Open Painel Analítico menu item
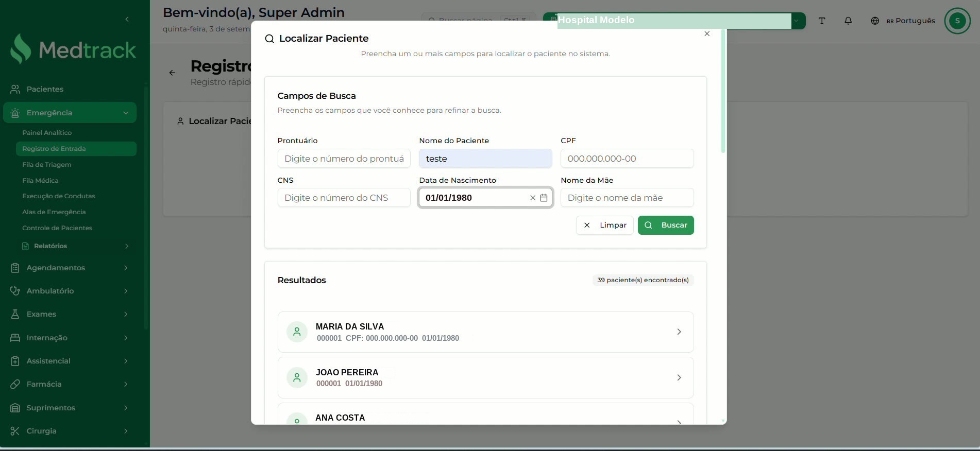 47,133
